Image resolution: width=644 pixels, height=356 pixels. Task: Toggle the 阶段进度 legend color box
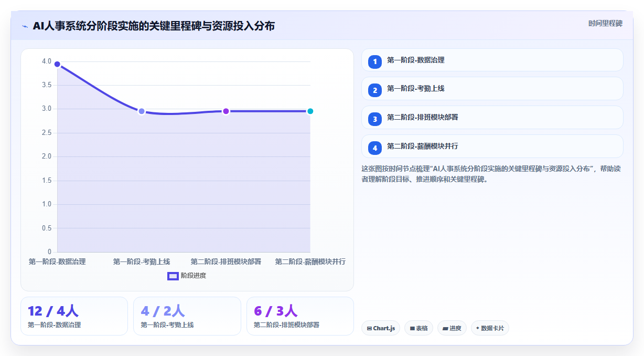click(x=173, y=276)
